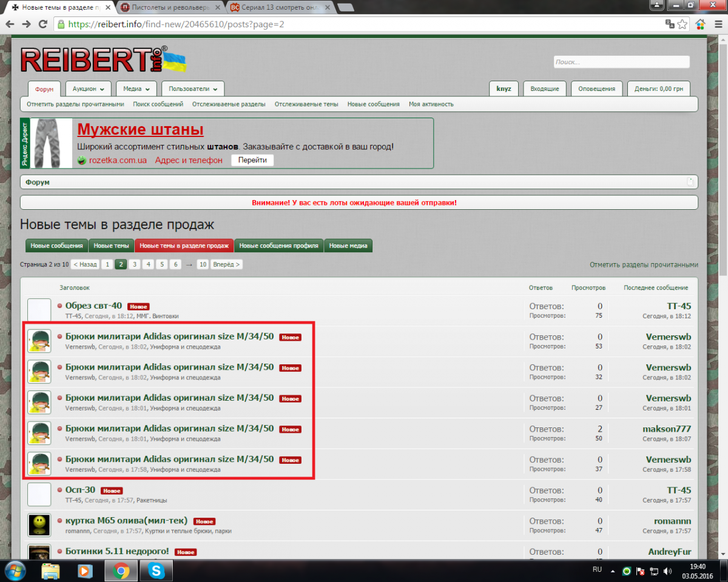This screenshot has height=582, width=728.
Task: Open the network tray icon
Action: 654,571
